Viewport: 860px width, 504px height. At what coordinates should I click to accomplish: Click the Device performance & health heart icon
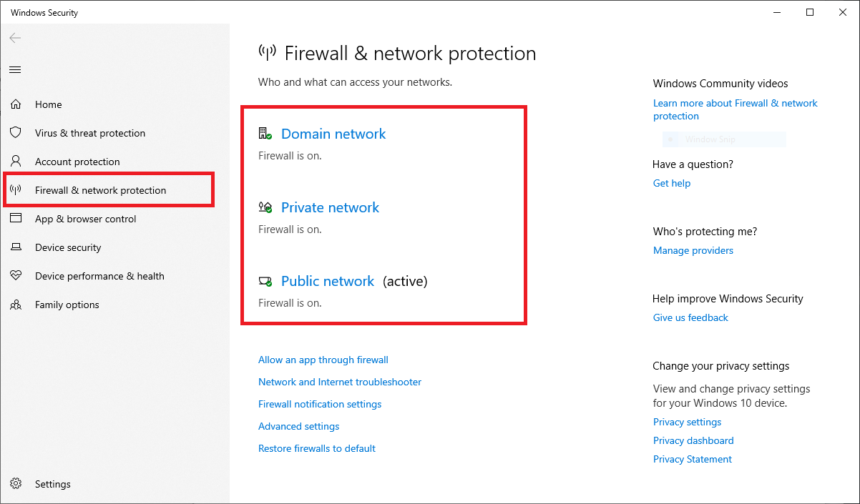click(x=16, y=276)
